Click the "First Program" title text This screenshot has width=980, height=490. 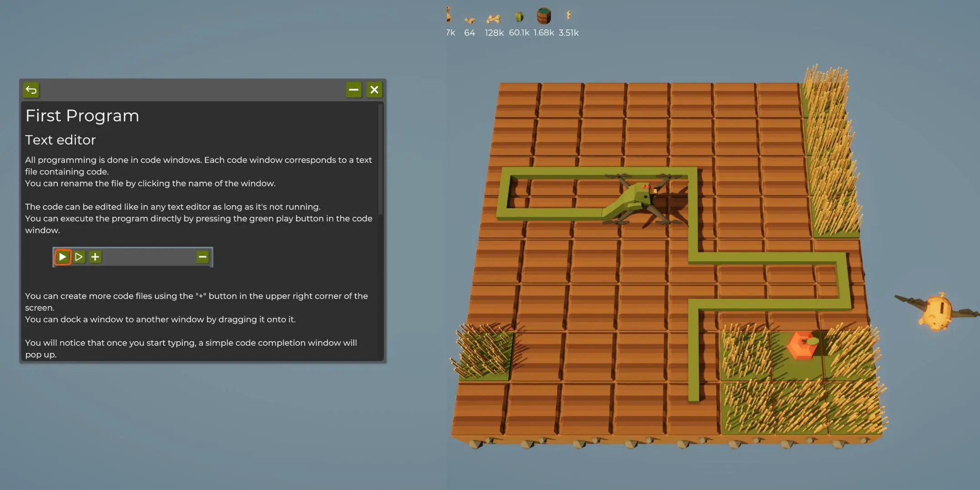point(82,116)
